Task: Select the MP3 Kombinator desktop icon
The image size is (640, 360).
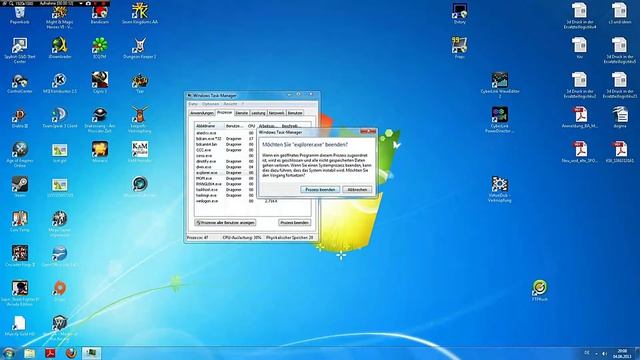Action: 60,83
